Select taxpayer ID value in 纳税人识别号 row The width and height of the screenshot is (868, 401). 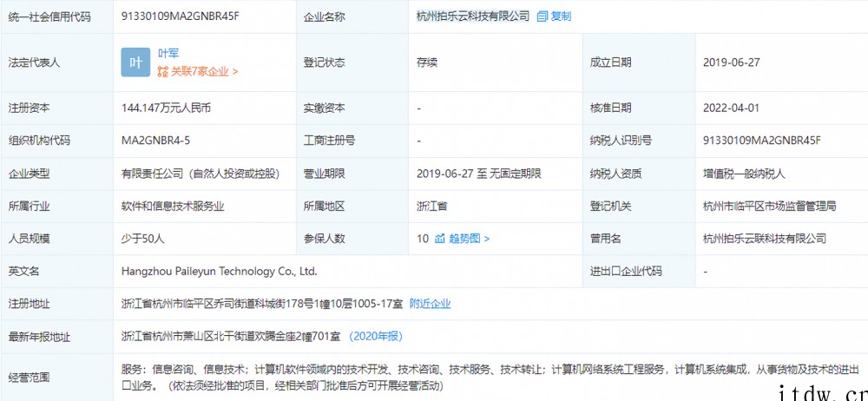(x=762, y=141)
